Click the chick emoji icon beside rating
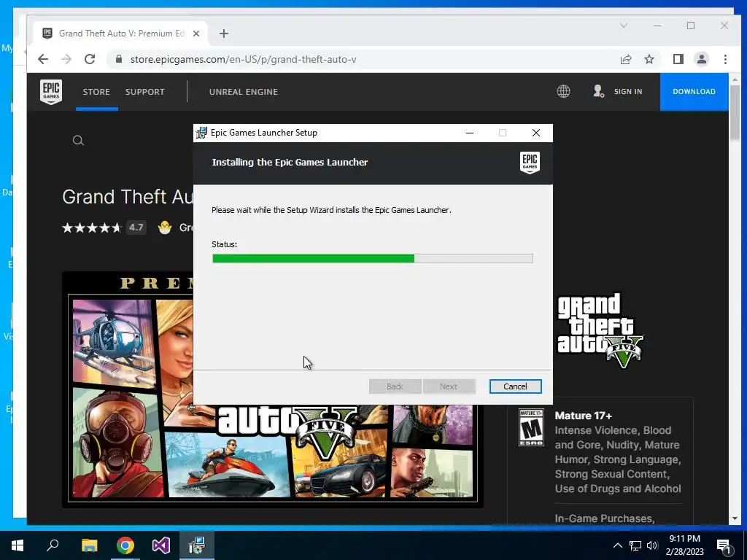This screenshot has width=747, height=560. (x=165, y=227)
